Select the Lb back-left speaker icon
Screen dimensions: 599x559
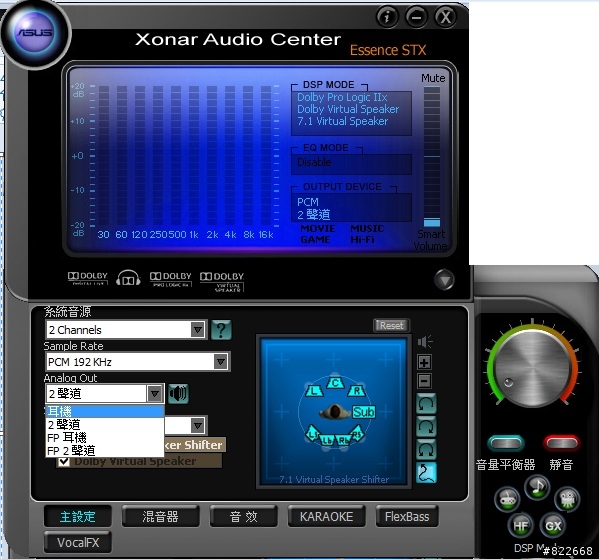coord(327,441)
